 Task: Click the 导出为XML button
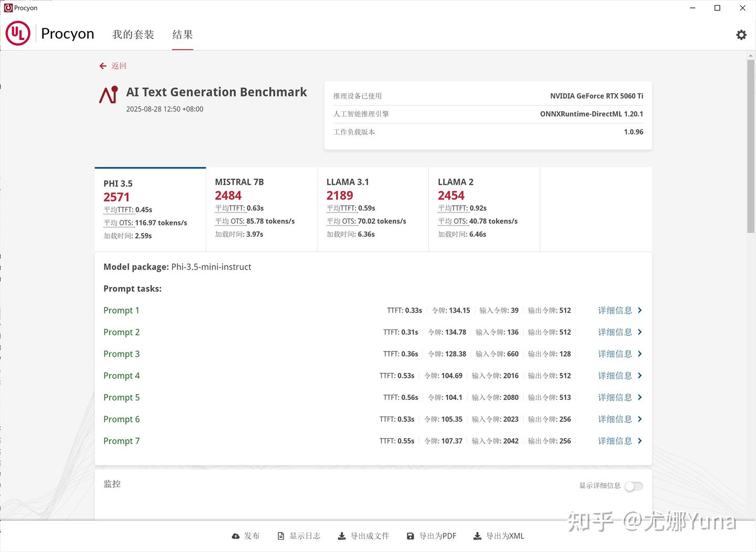(499, 536)
